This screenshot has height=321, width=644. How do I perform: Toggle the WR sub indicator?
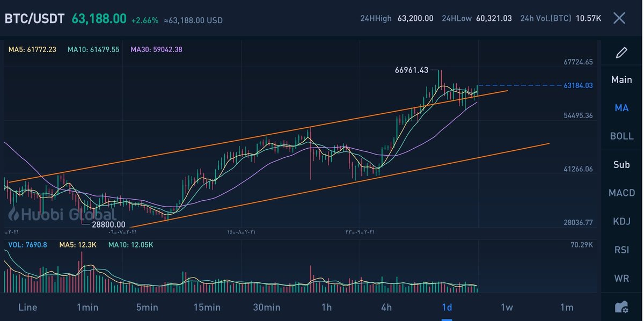[x=621, y=278]
